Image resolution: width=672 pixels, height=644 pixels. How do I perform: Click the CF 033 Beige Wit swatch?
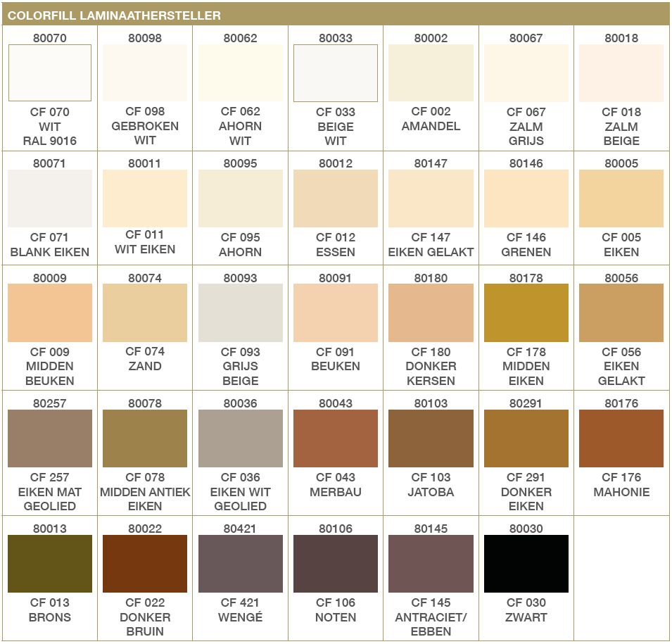[336, 73]
